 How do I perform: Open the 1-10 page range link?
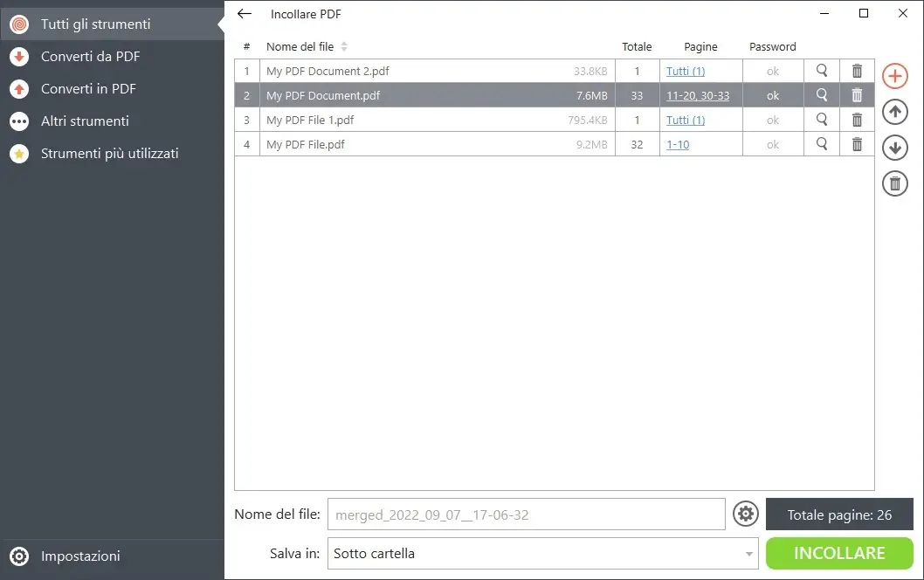(678, 144)
